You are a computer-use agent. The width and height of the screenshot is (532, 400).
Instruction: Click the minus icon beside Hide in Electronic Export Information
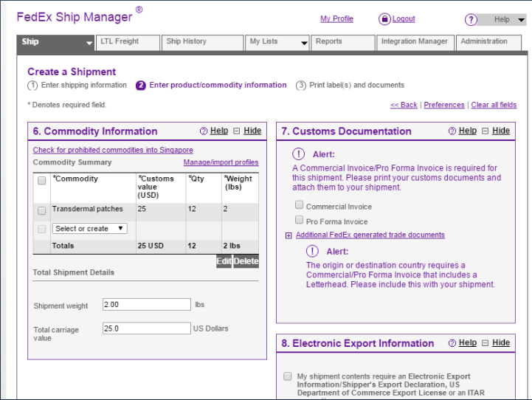coord(486,343)
